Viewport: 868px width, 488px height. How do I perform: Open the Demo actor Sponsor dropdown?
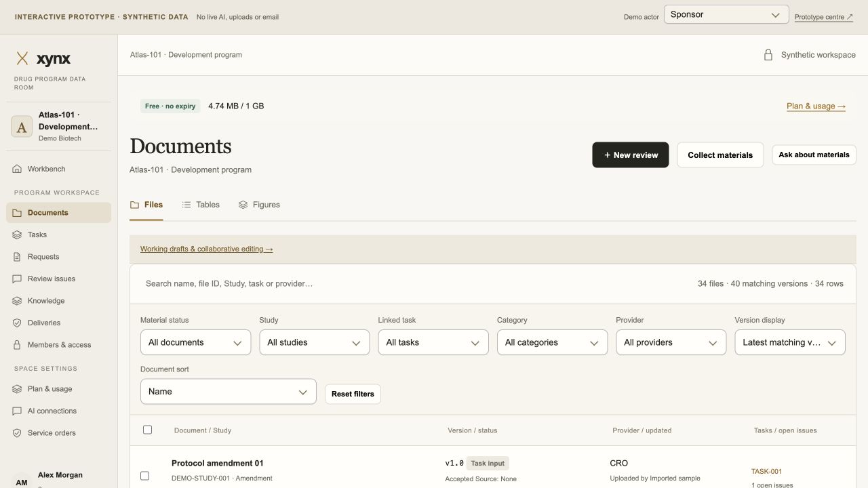click(726, 15)
